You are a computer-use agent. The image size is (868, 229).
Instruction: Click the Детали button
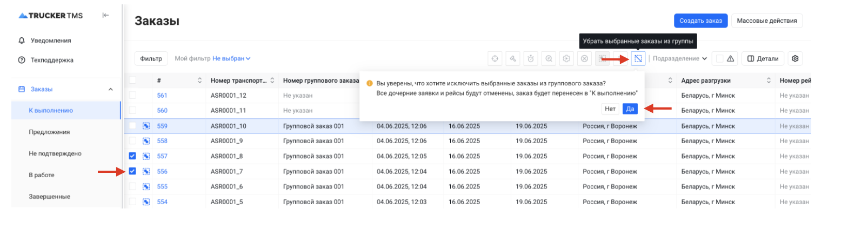click(x=763, y=59)
